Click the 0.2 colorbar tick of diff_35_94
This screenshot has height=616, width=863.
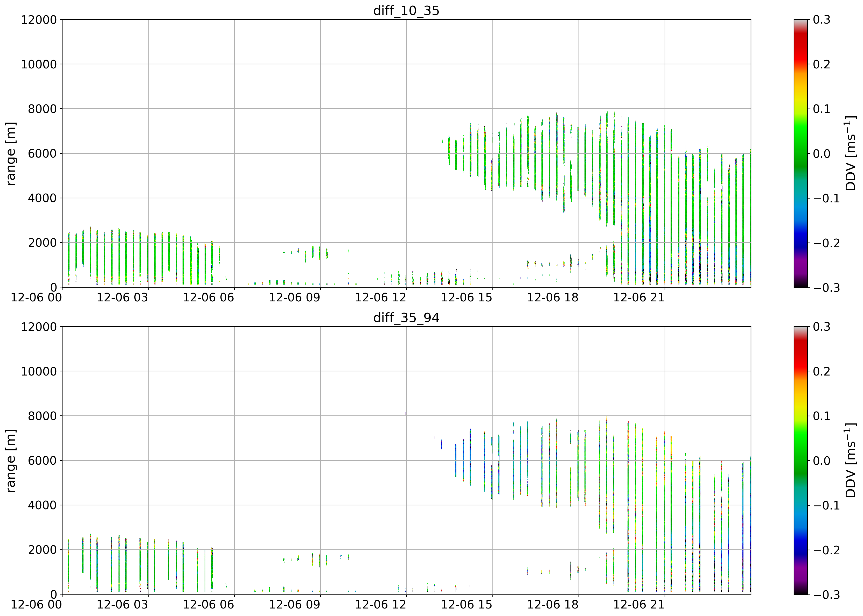tap(822, 372)
